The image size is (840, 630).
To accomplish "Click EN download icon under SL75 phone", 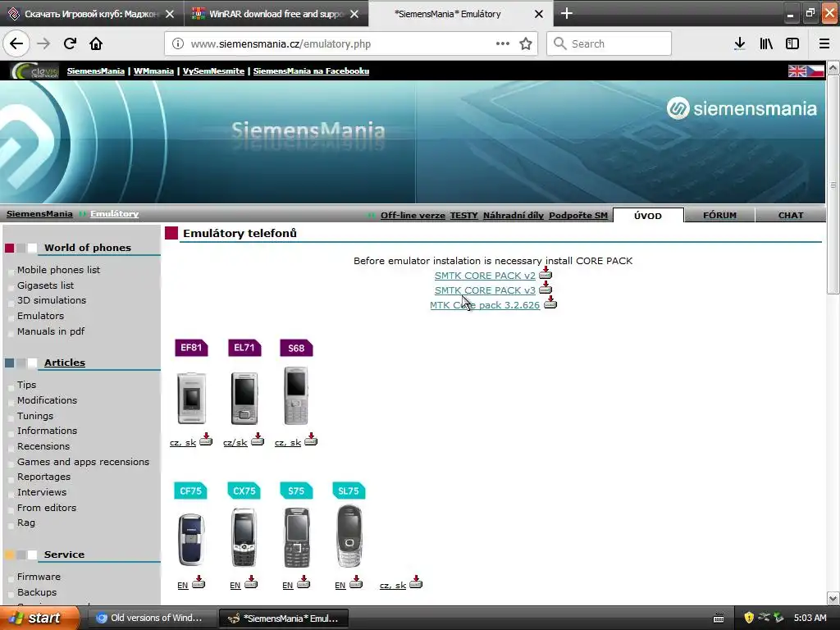I will pyautogui.click(x=356, y=582).
